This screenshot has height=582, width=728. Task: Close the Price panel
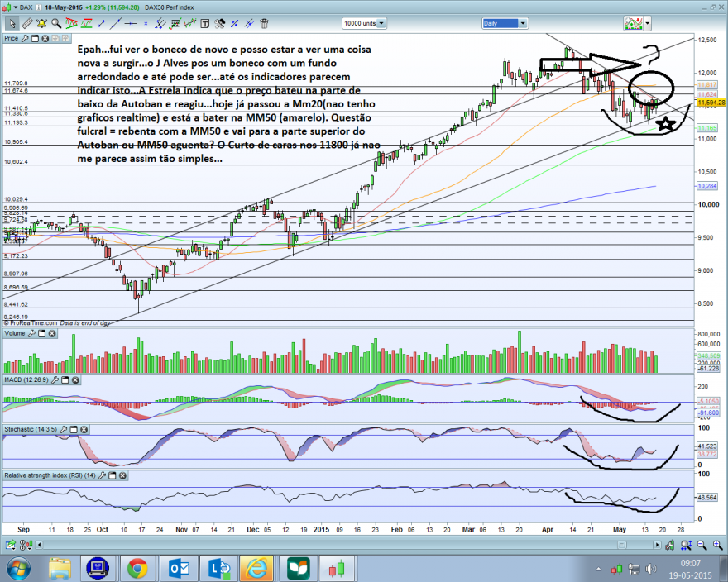coord(45,39)
